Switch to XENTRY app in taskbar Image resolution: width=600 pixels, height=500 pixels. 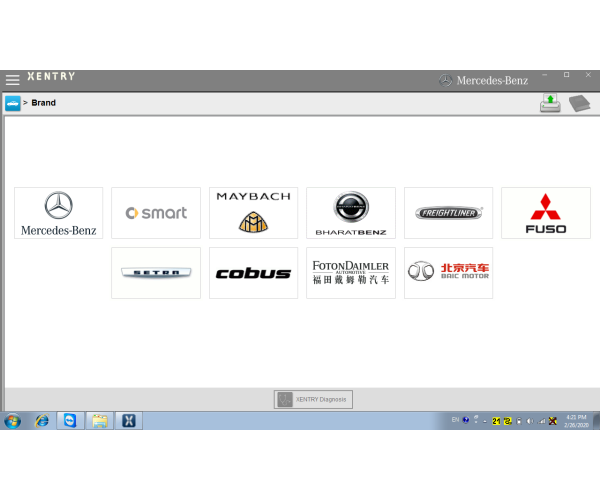(129, 421)
